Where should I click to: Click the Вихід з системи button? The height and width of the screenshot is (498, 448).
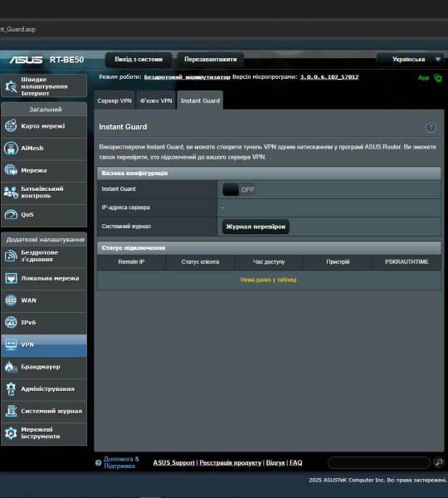pyautogui.click(x=139, y=60)
